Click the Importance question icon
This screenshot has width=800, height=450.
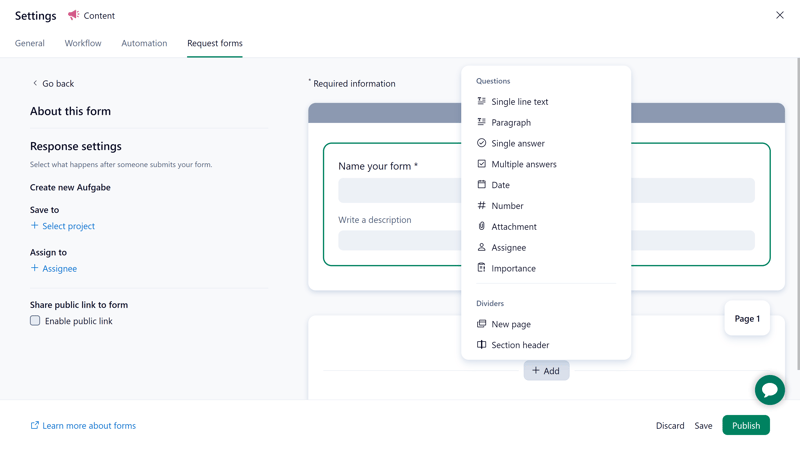(x=481, y=267)
